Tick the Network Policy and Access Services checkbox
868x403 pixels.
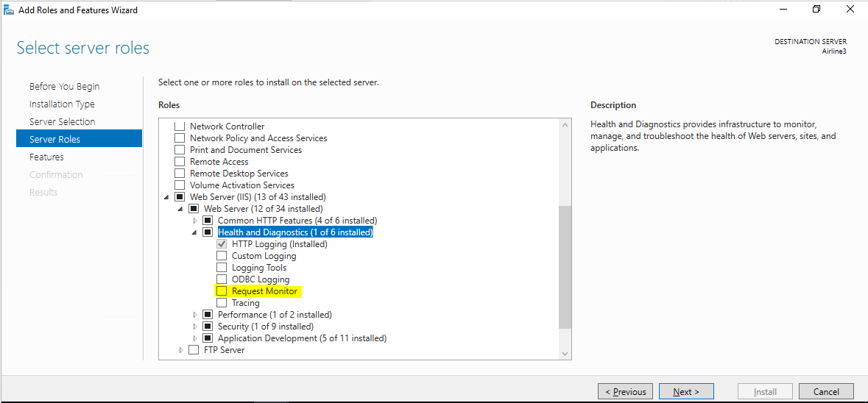click(x=180, y=138)
